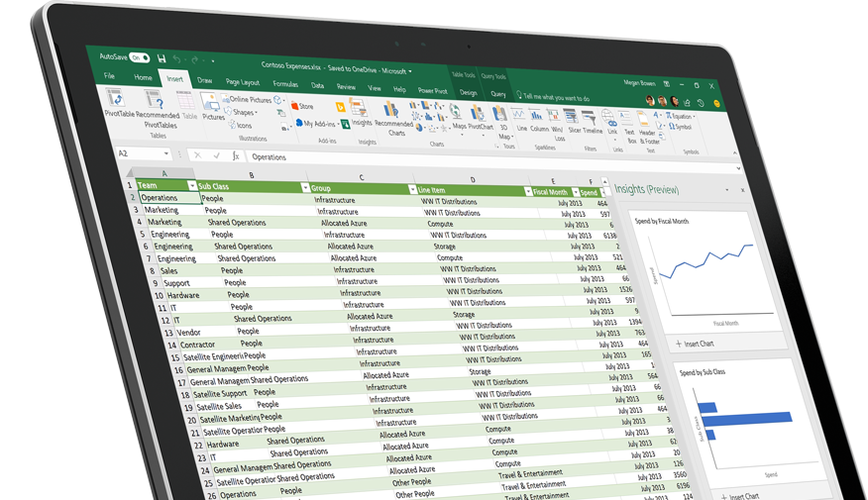Insert a Win/Loss sparkline

556,124
